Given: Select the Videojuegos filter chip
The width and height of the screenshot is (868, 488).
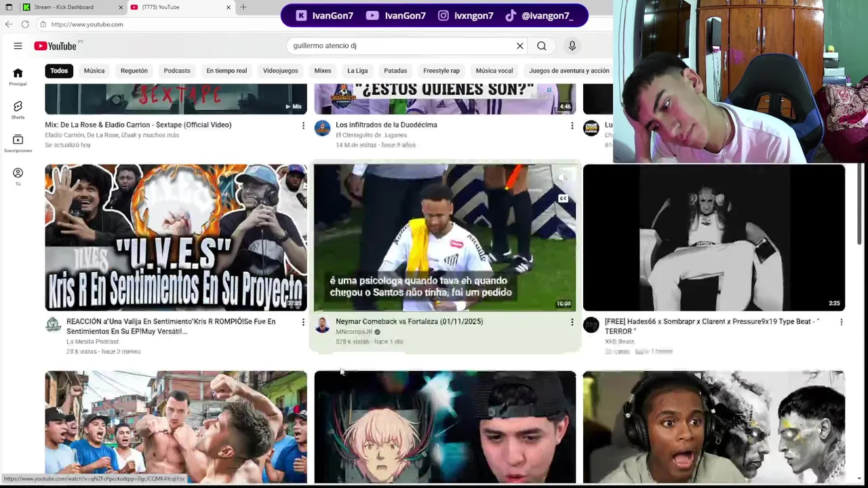Looking at the screenshot, I should coord(281,70).
